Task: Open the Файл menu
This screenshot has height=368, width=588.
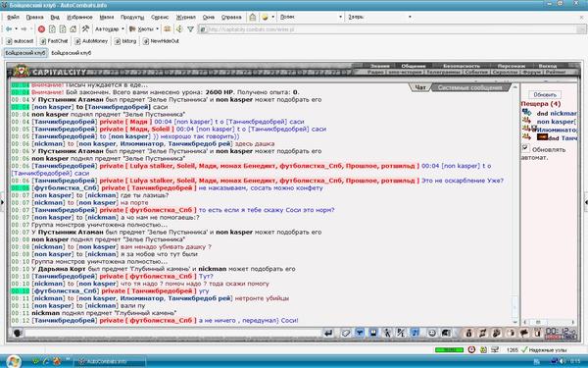Action: [13, 17]
